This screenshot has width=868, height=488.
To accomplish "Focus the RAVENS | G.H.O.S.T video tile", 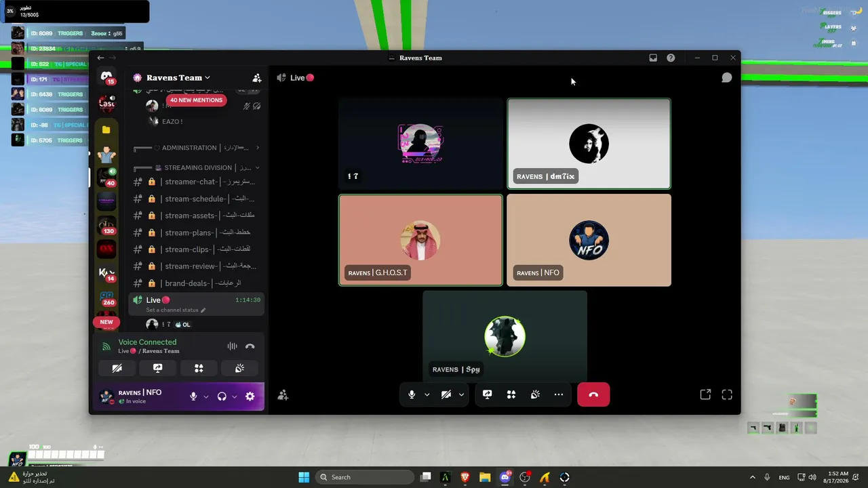I will [x=420, y=240].
